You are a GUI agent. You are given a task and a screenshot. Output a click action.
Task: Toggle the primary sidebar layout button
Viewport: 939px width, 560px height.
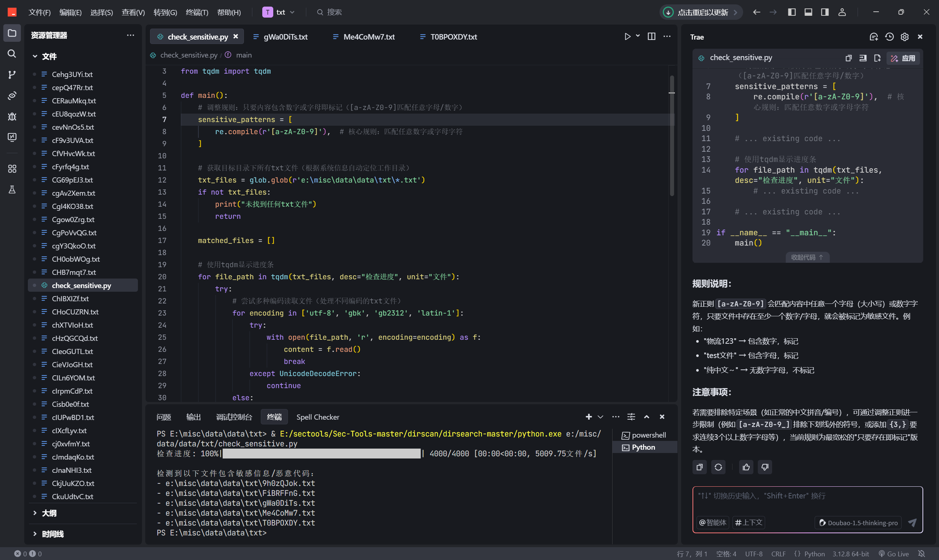pyautogui.click(x=792, y=12)
